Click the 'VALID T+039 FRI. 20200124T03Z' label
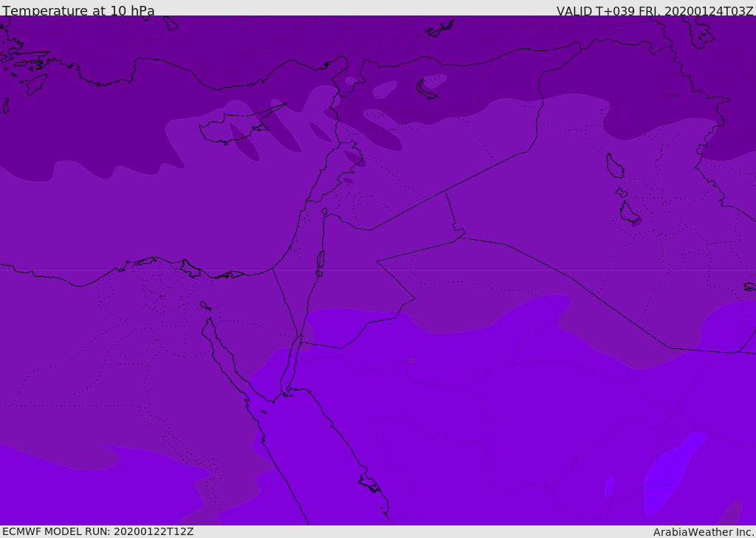 pos(655,11)
